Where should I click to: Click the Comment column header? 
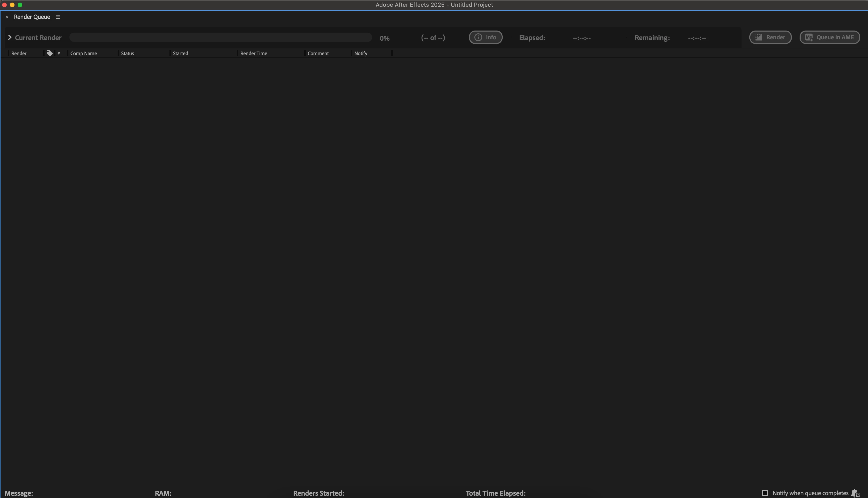[318, 53]
